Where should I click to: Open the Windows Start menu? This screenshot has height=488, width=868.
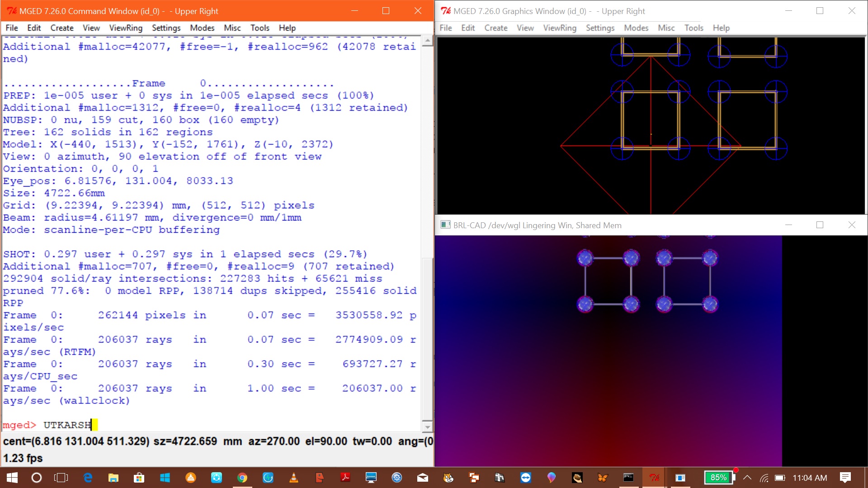[x=12, y=478]
